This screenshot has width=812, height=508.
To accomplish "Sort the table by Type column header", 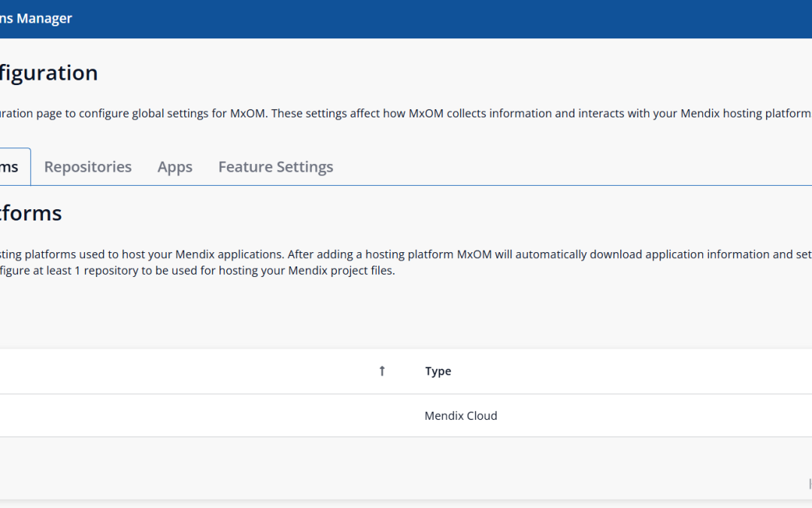I will tap(438, 371).
